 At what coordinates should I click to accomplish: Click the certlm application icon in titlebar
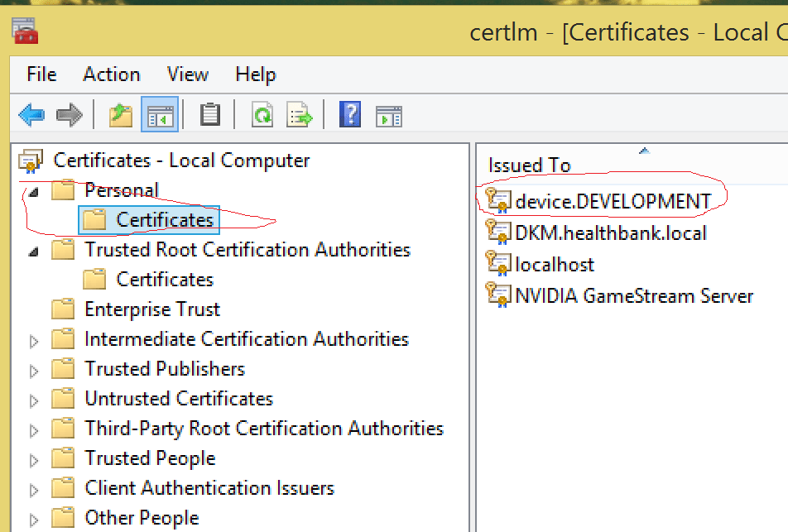22,29
